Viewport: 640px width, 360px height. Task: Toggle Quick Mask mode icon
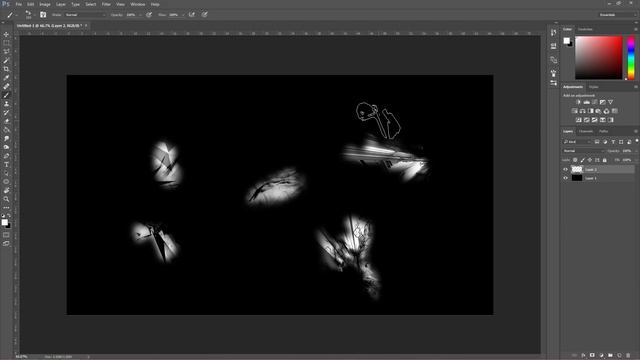[6, 235]
